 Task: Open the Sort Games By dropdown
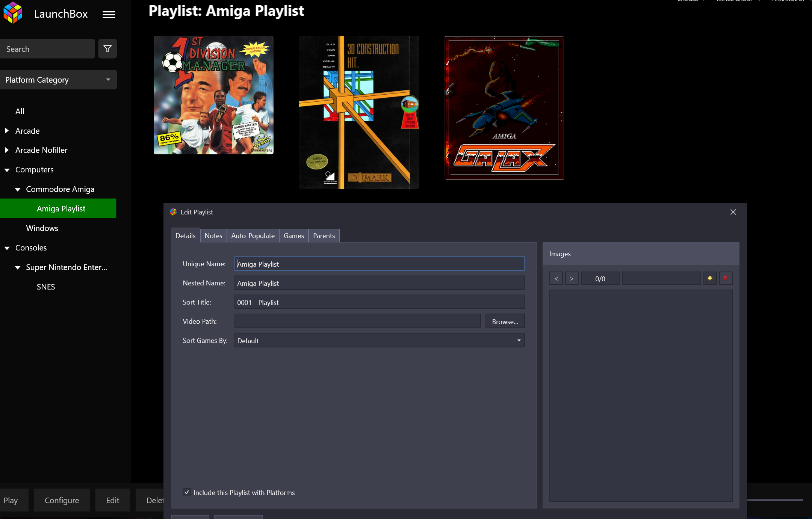pos(380,341)
